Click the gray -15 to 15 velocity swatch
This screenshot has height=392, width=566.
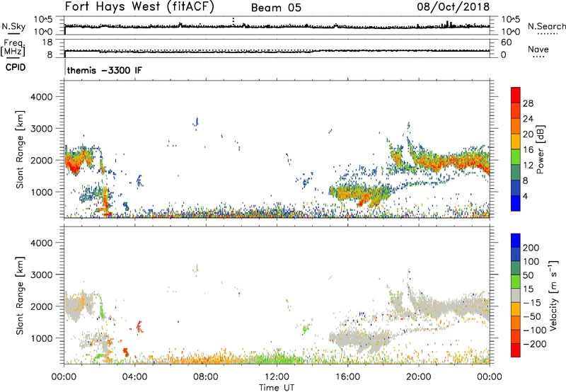click(x=516, y=295)
